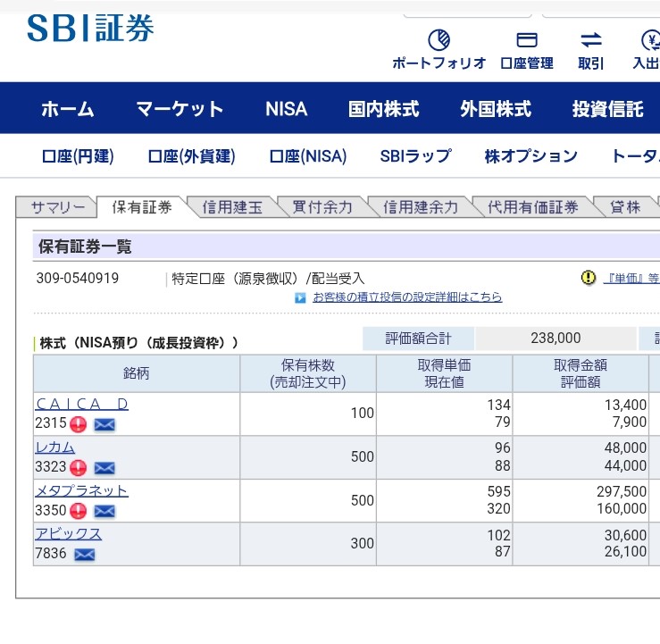Click the SBI証券 logo
This screenshot has width=660, height=644.
90,29
